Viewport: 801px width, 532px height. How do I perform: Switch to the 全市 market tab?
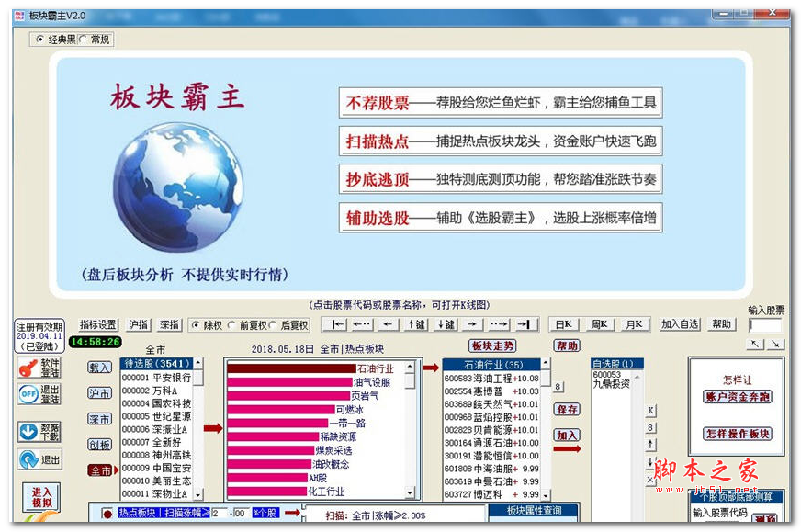click(x=101, y=470)
